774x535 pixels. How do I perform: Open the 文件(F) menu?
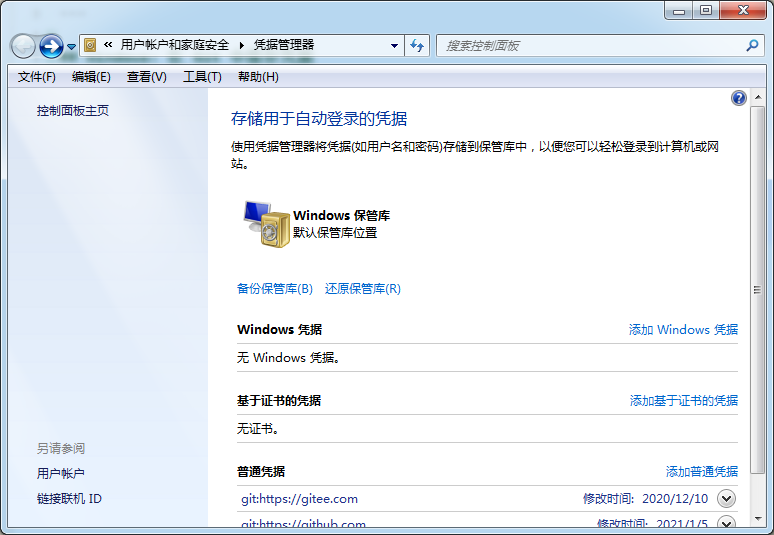[37, 77]
